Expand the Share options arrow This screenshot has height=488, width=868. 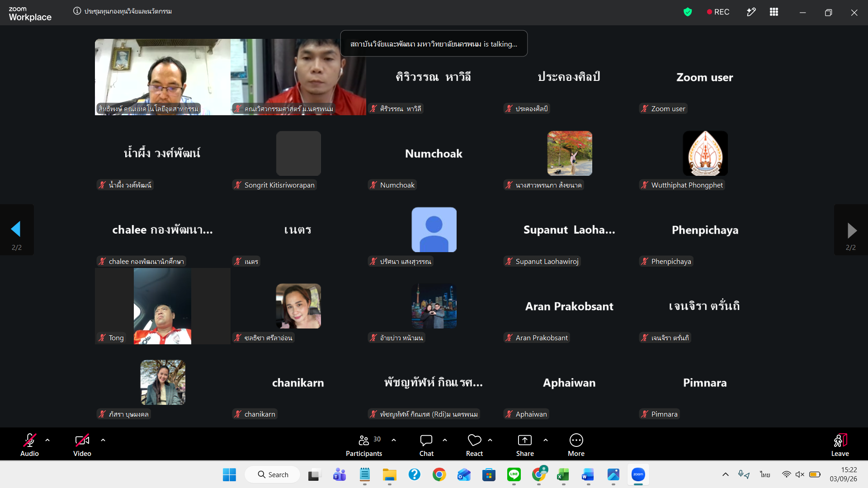point(546,440)
